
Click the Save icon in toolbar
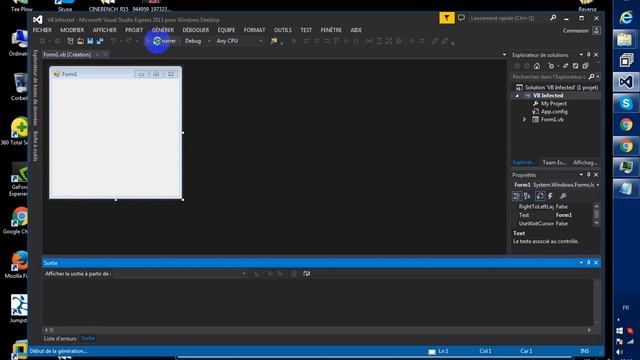click(90, 41)
